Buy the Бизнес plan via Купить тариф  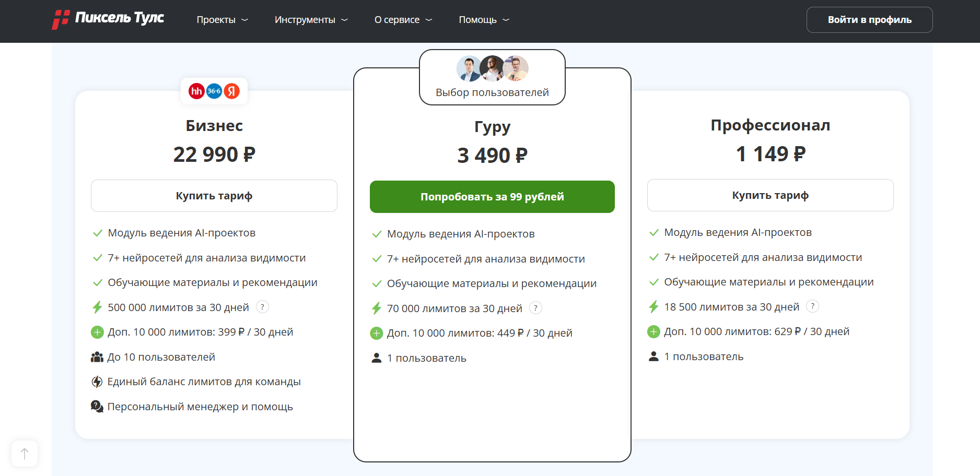click(214, 196)
